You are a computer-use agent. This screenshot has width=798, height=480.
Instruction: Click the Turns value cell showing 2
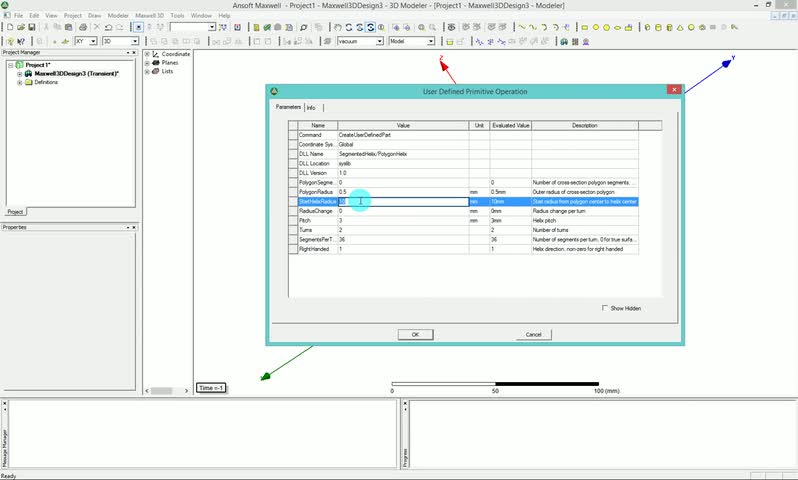pos(403,230)
